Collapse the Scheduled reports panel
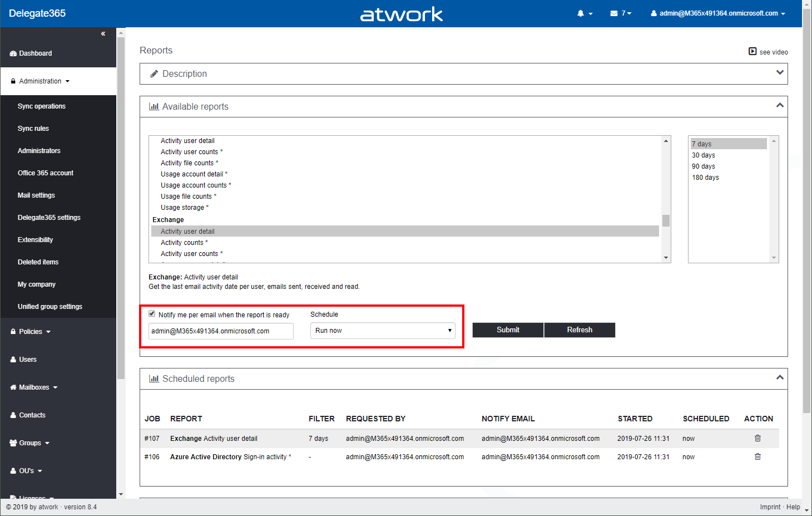The width and height of the screenshot is (812, 516). tap(780, 378)
